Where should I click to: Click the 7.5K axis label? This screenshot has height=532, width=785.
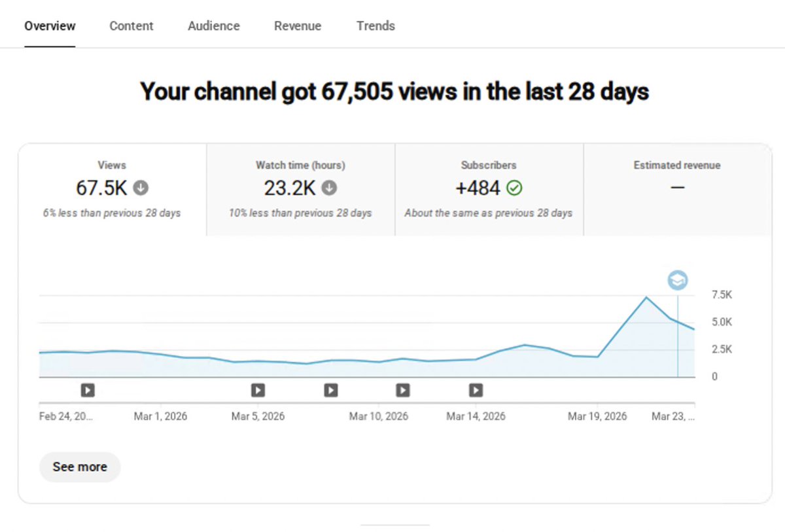(x=722, y=295)
